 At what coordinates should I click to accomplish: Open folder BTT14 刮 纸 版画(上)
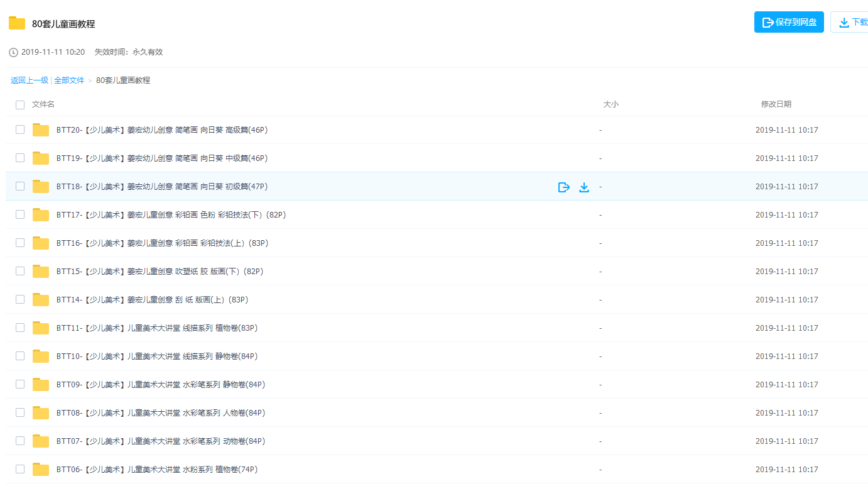(153, 300)
